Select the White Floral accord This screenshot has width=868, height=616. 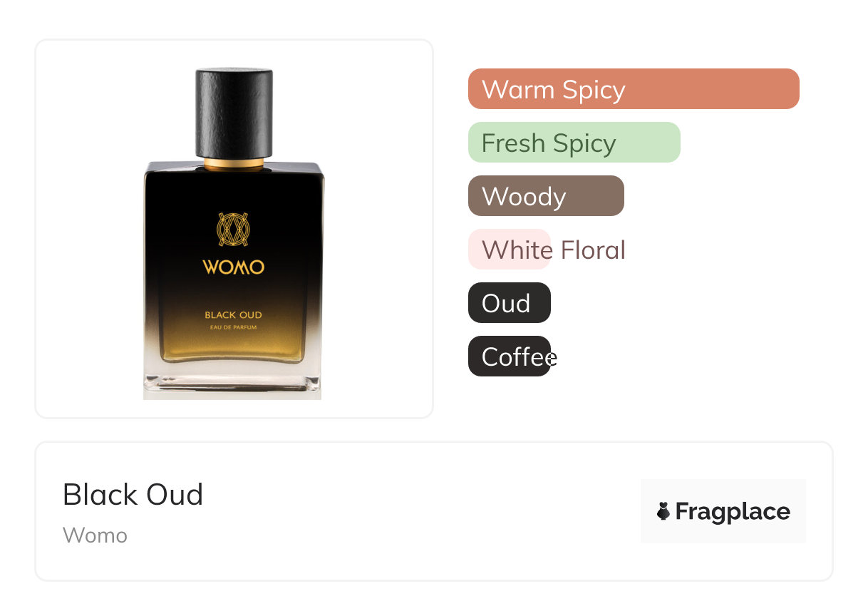547,250
